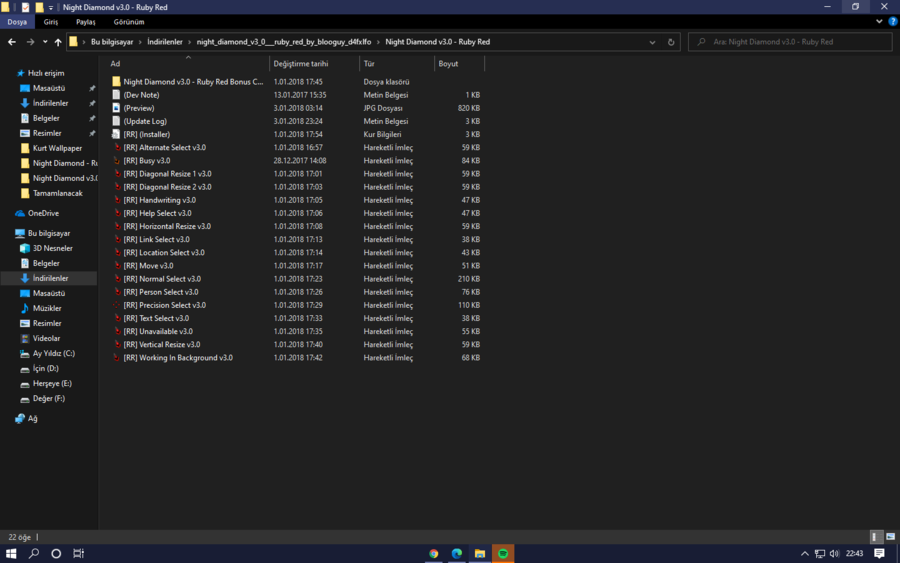Select [RR] Precision Select cursor icon
The height and width of the screenshot is (563, 900).
point(117,305)
